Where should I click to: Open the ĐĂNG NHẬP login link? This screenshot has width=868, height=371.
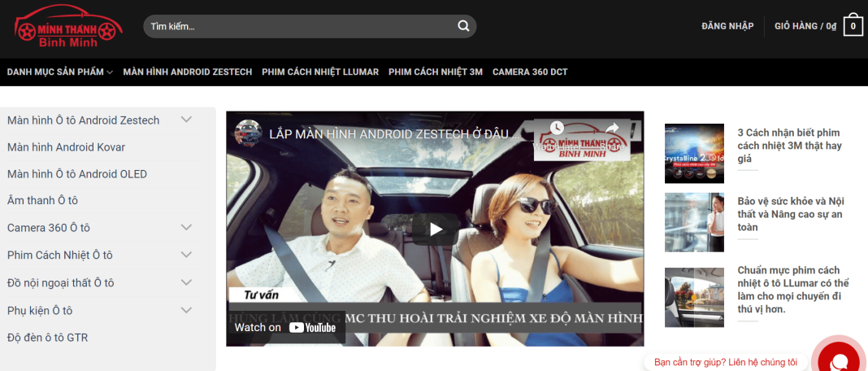[727, 26]
